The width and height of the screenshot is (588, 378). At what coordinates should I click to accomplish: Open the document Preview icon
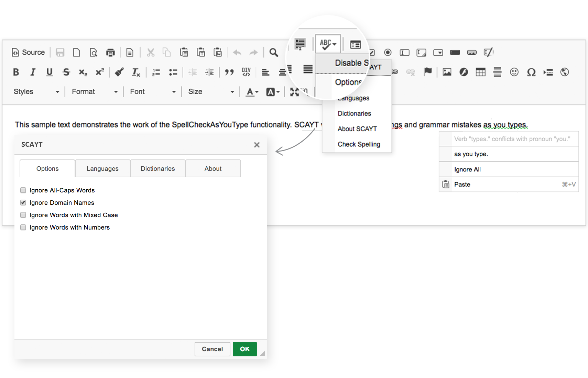[x=93, y=52]
